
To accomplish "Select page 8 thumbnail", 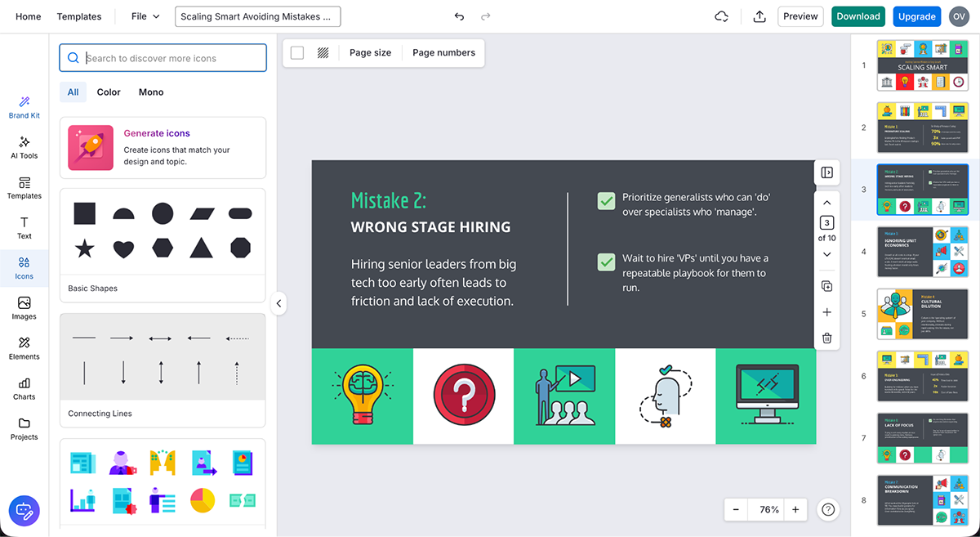I will point(922,500).
